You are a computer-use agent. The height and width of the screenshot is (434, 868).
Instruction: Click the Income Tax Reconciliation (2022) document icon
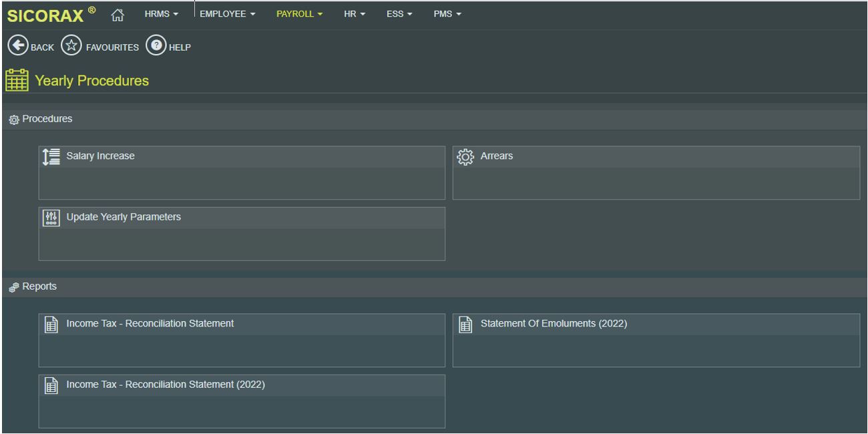pos(51,385)
